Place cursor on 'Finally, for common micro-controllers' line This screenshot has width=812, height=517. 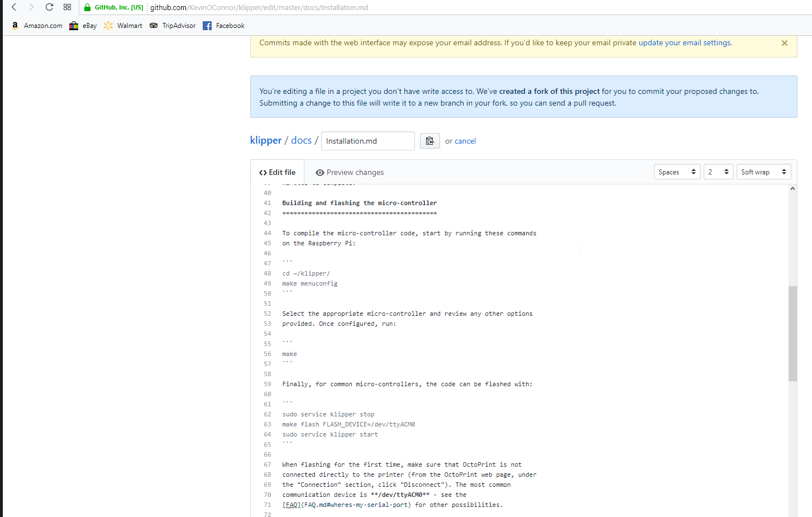click(407, 384)
